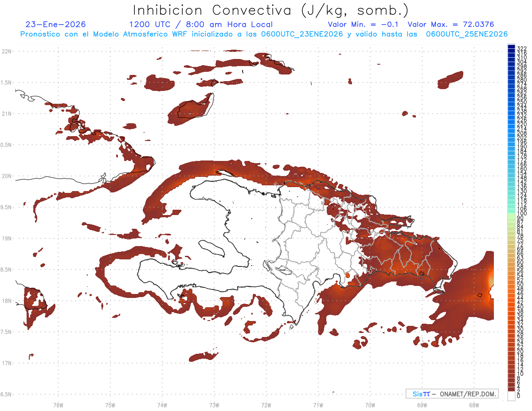Click "1200 UTC / 8:00 am Hora Local"
This screenshot has height=411, width=532.
(x=201, y=24)
